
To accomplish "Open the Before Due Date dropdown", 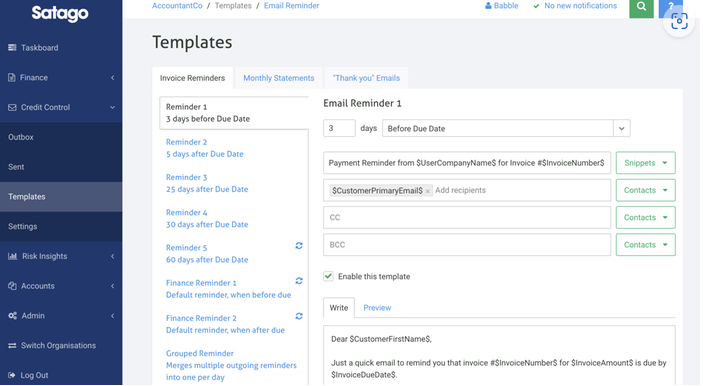I will [x=506, y=128].
